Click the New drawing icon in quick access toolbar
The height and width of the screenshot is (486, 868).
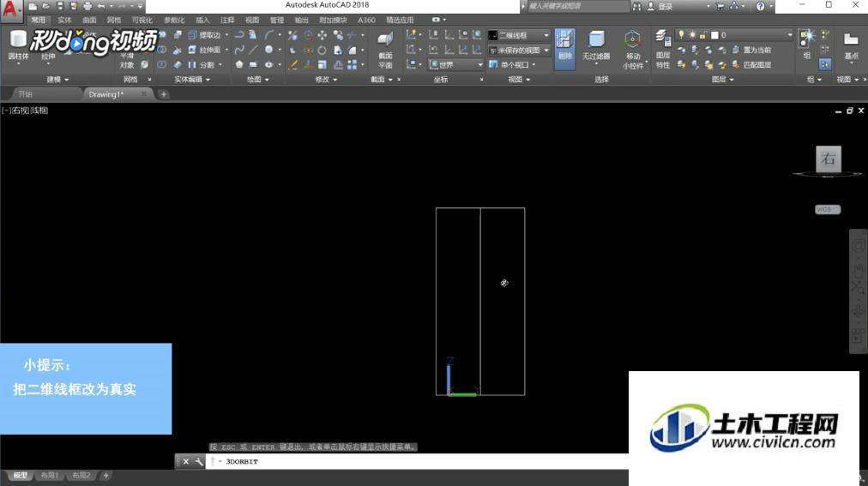tap(33, 6)
